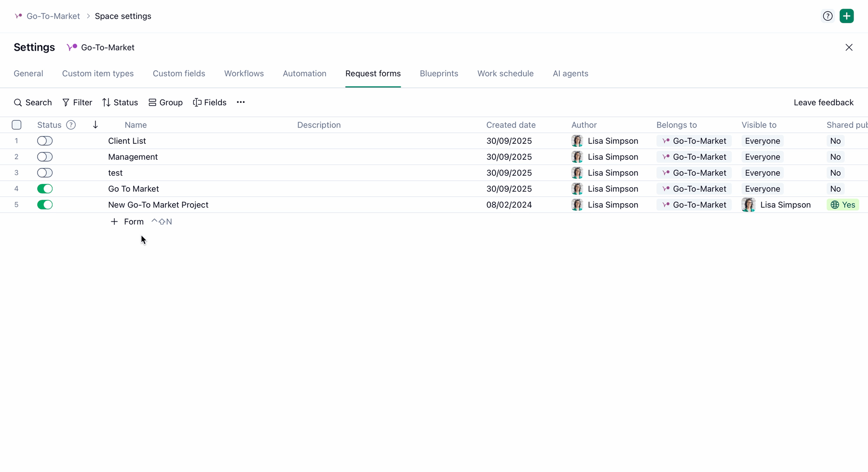Screen dimensions: 868x472
Task: Open the Group by dropdown
Action: [165, 102]
